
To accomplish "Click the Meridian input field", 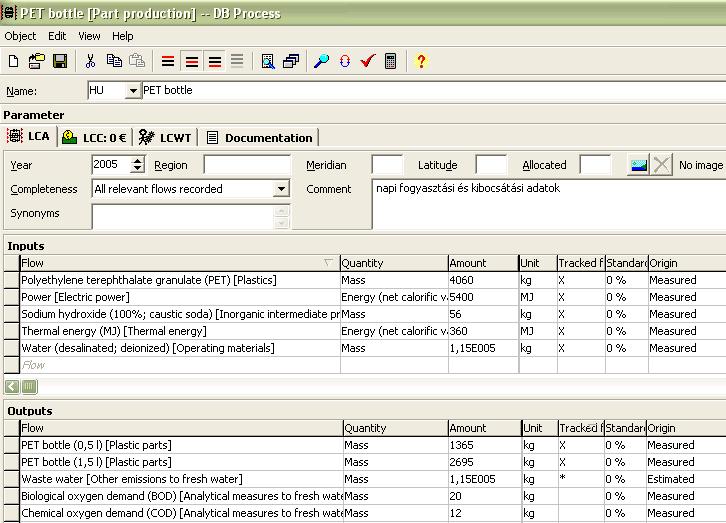I will click(387, 165).
